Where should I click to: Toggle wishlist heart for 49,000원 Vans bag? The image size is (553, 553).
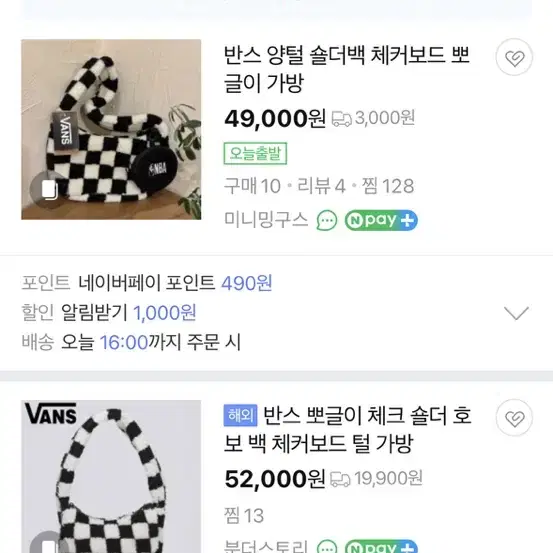click(x=514, y=57)
